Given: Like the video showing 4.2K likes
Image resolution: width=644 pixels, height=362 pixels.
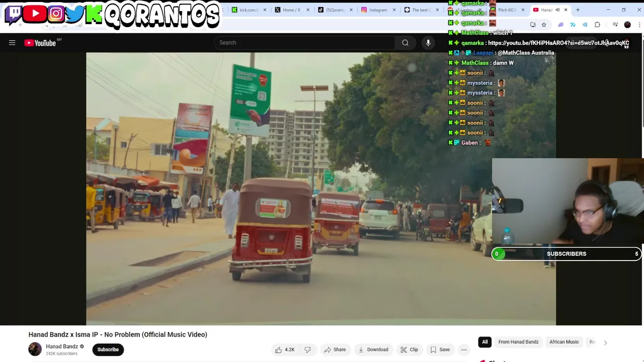Looking at the screenshot, I should click(285, 349).
